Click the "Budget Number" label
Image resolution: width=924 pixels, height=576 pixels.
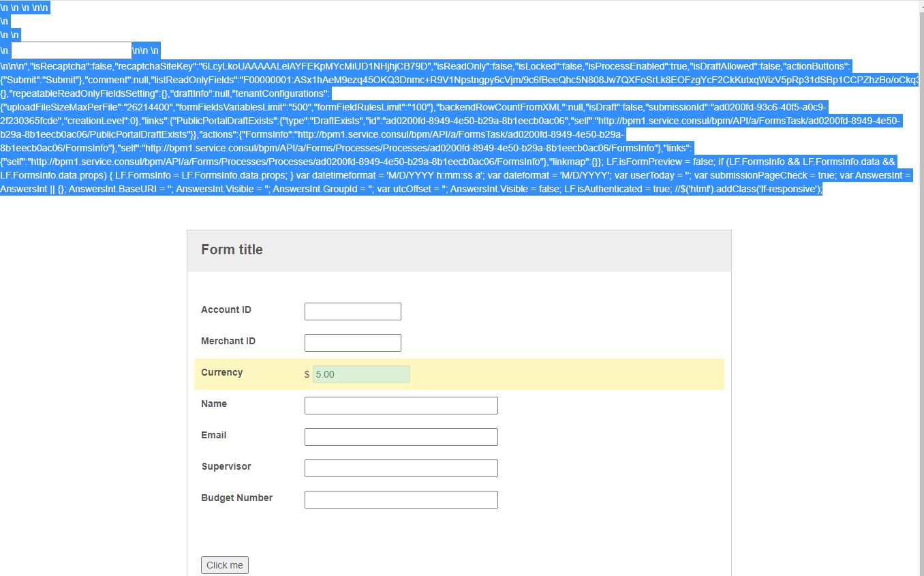pos(236,498)
